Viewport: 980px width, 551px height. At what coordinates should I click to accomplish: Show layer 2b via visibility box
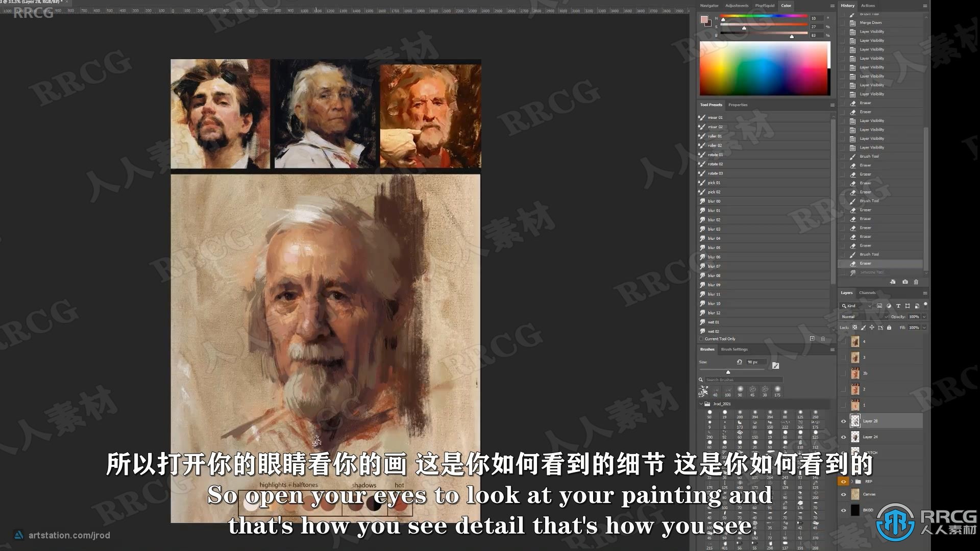pyautogui.click(x=843, y=373)
